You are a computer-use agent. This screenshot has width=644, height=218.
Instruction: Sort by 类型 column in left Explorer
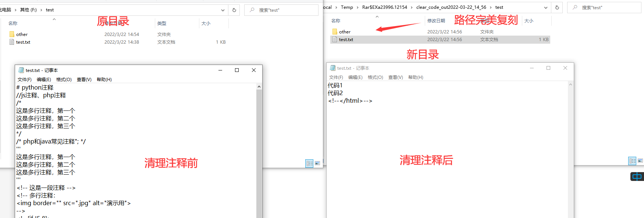[162, 23]
